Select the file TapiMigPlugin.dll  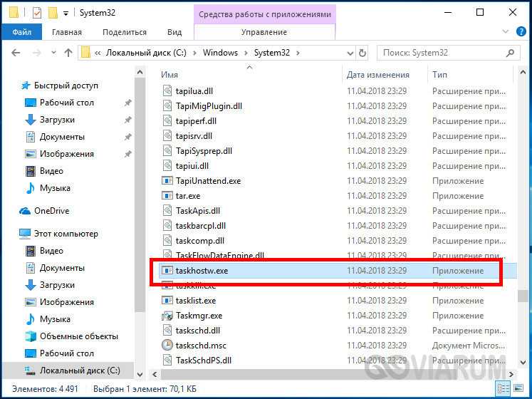point(209,106)
